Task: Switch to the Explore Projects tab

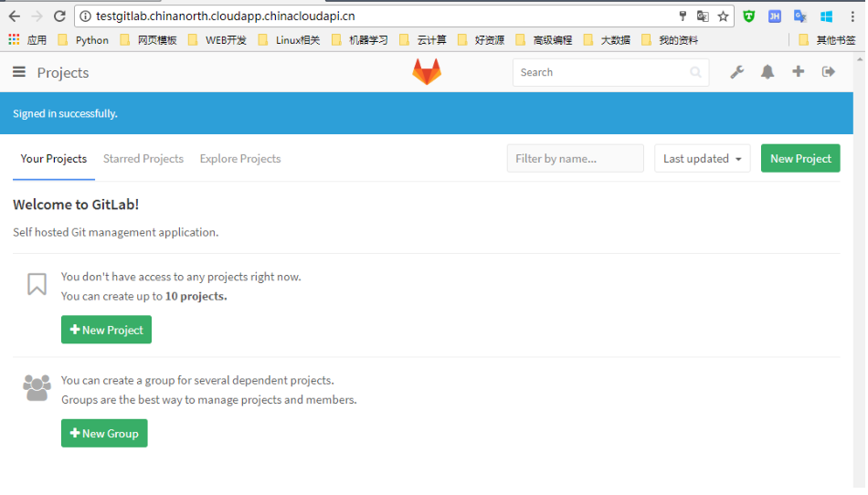Action: coord(240,159)
